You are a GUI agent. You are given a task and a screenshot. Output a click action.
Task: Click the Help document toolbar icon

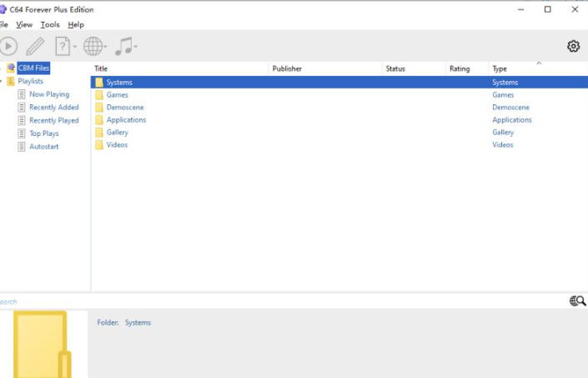tap(63, 47)
